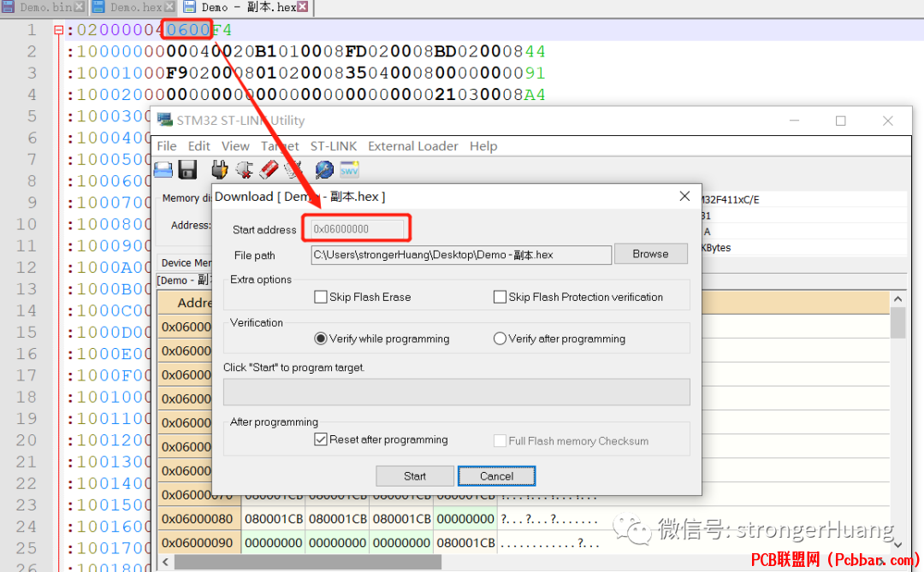This screenshot has height=572, width=924.
Task: Click the Connect to target plug icon
Action: (220, 169)
